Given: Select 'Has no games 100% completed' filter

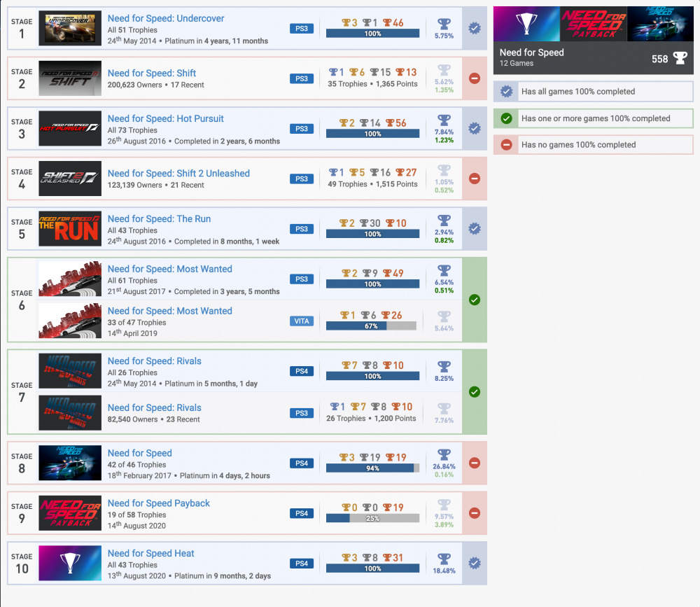Looking at the screenshot, I should (592, 145).
